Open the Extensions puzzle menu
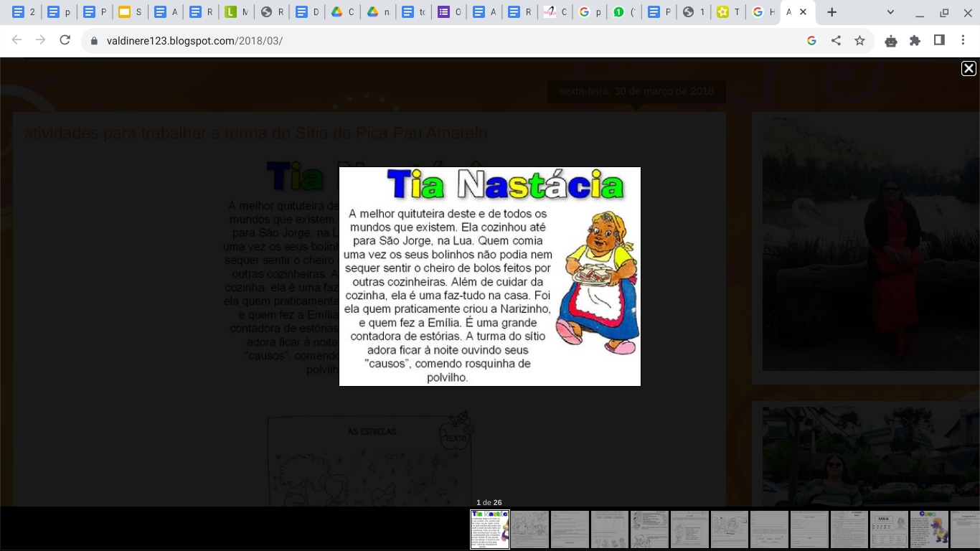Image resolution: width=980 pixels, height=551 pixels. coord(915,41)
